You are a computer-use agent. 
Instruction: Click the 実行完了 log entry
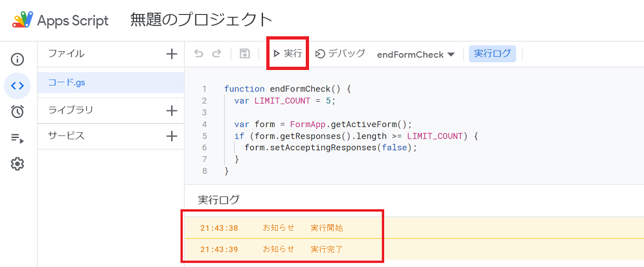click(327, 249)
